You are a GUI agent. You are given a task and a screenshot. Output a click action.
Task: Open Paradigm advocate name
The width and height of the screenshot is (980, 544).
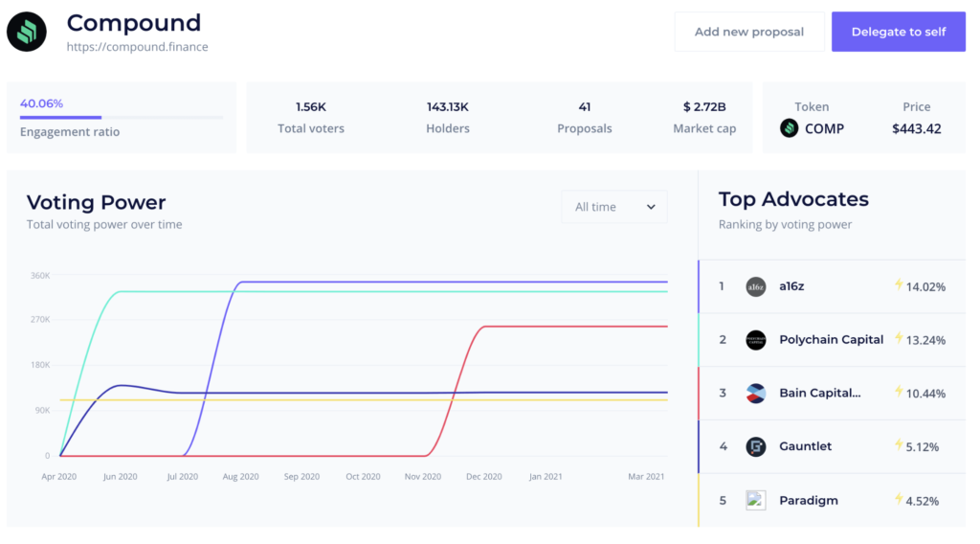click(808, 500)
